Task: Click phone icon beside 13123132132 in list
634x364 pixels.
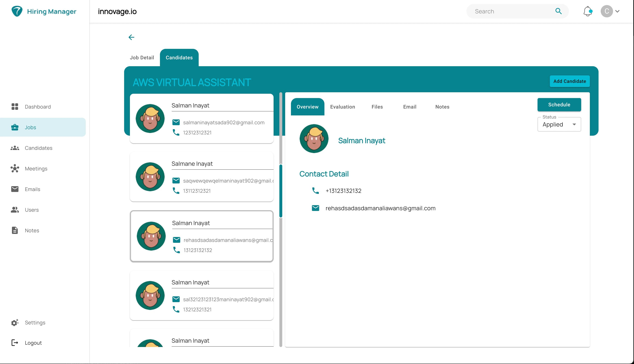Action: 176,250
